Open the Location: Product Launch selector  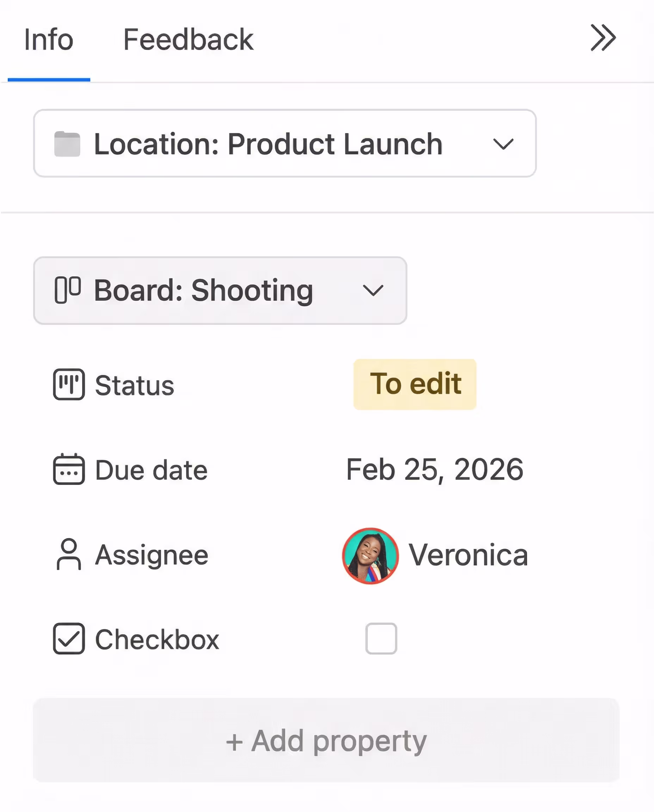pyautogui.click(x=267, y=144)
